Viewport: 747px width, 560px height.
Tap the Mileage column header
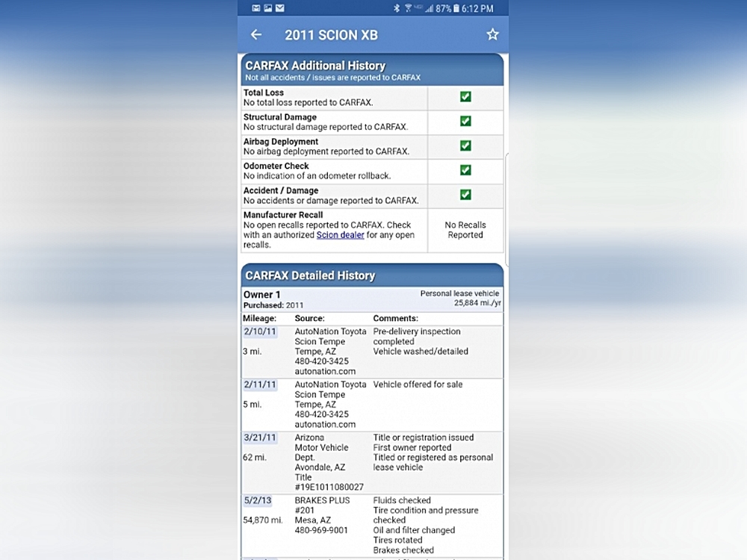point(259,318)
